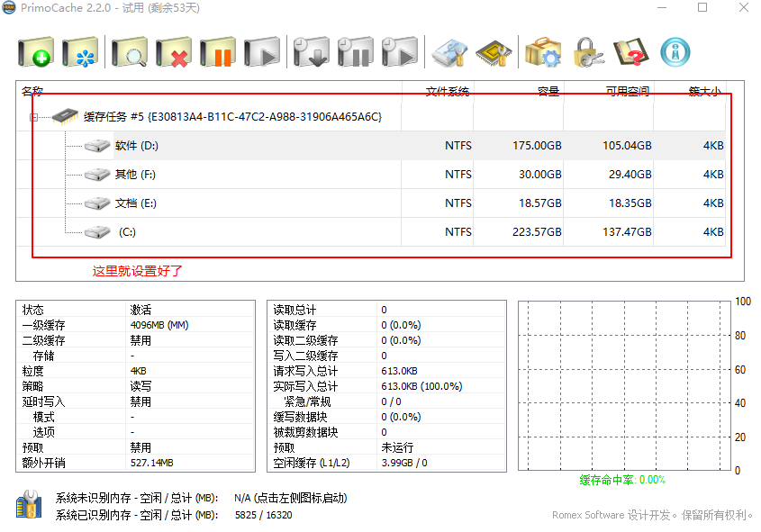Click the create cache task with settings icon

(x=80, y=52)
